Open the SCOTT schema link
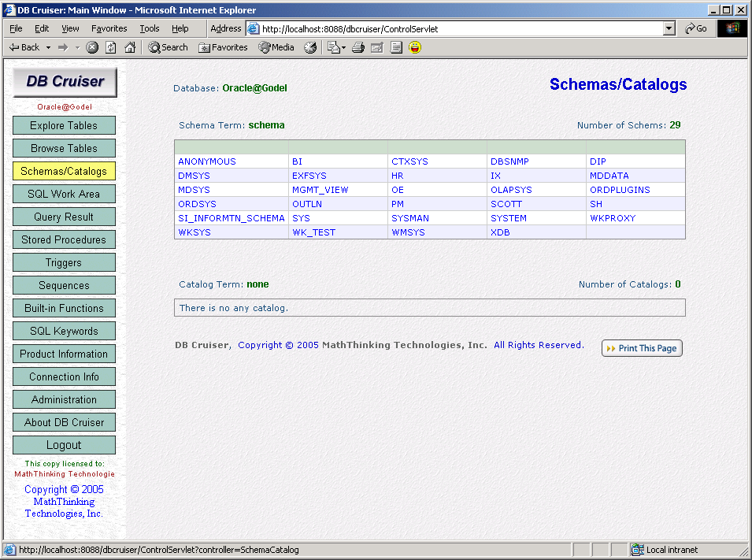Screen dimensions: 752x560 tap(506, 204)
